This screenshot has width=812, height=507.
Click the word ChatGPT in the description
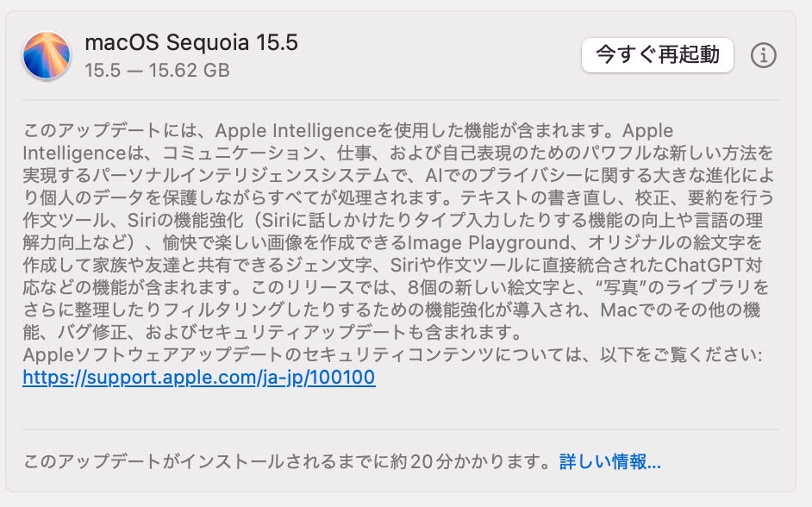703,265
